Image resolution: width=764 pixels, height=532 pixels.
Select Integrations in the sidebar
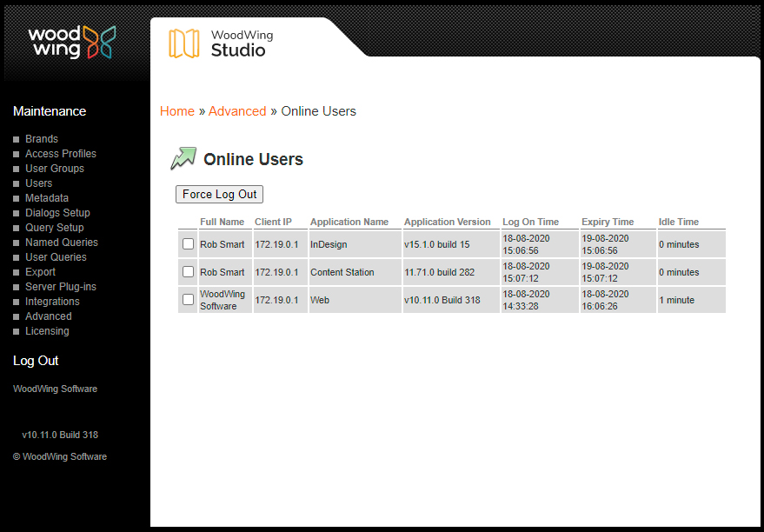[x=52, y=302]
